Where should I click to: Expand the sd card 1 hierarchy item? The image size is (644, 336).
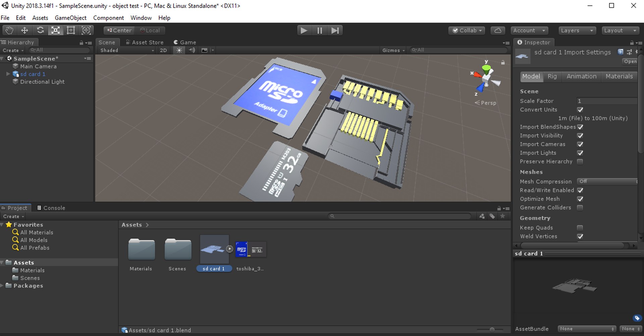point(8,74)
